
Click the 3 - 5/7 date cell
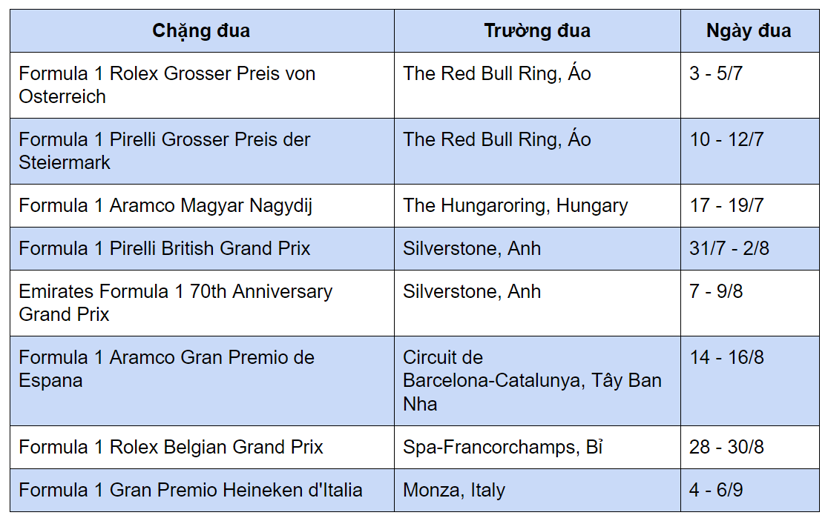coord(716,74)
